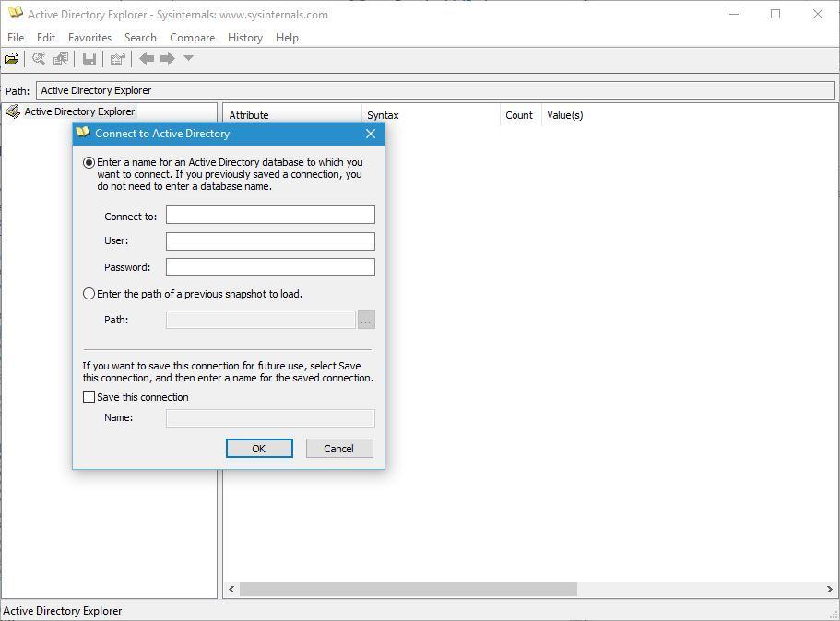Open the Favorites menu
Screen dimensions: 840x621
[90, 38]
